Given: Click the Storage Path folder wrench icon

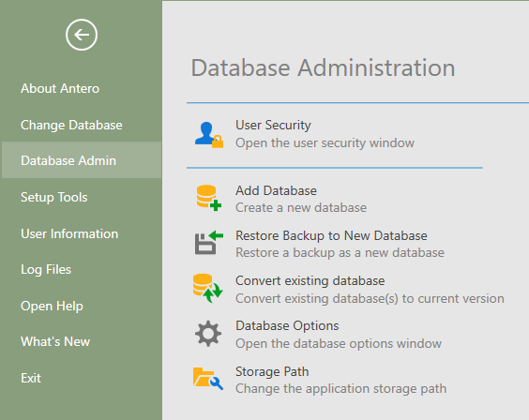Looking at the screenshot, I should point(208,378).
